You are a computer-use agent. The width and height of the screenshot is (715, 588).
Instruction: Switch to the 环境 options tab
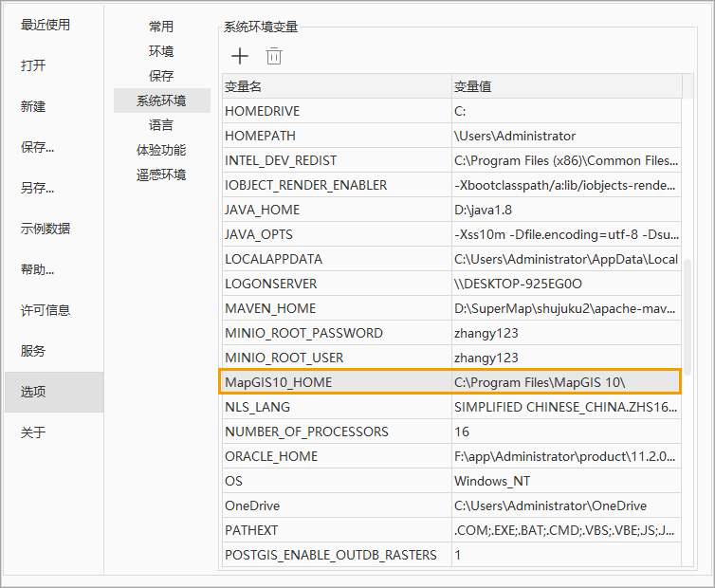coord(161,51)
